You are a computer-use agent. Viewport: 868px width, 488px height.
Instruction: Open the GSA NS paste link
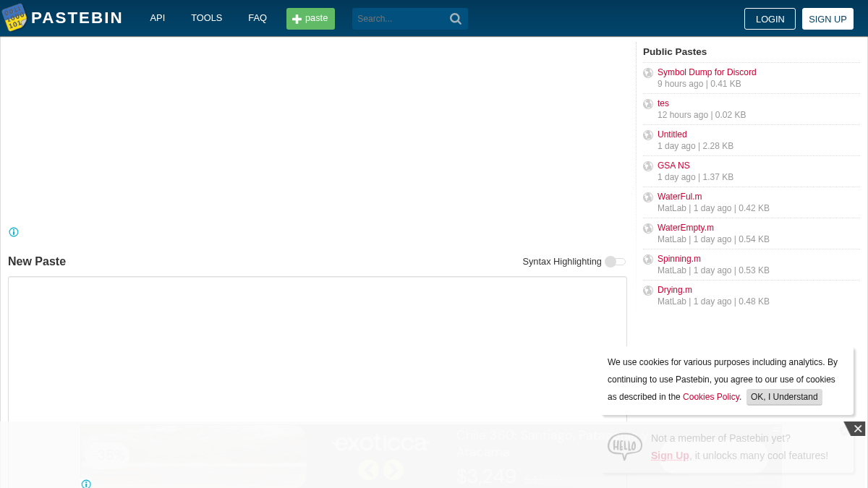click(x=673, y=166)
